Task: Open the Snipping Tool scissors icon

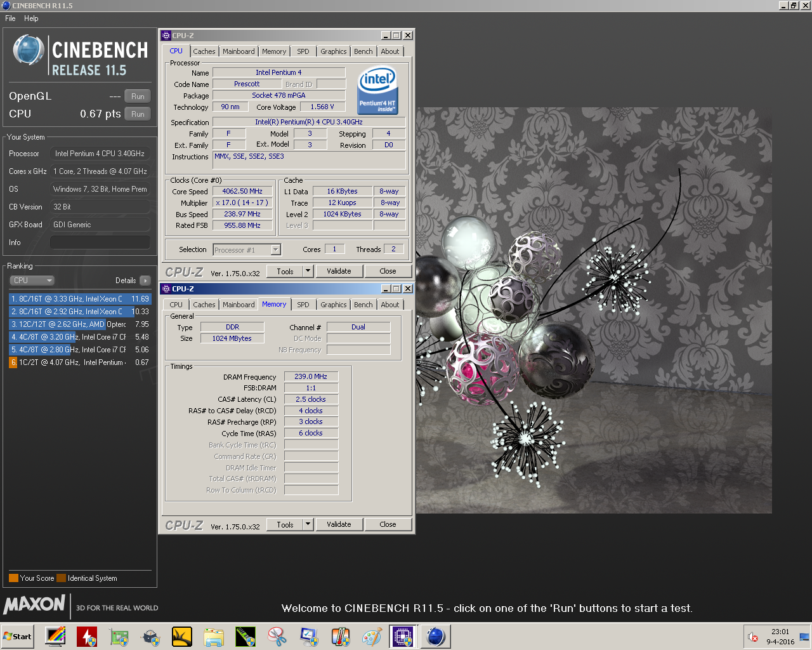Action: pos(277,636)
